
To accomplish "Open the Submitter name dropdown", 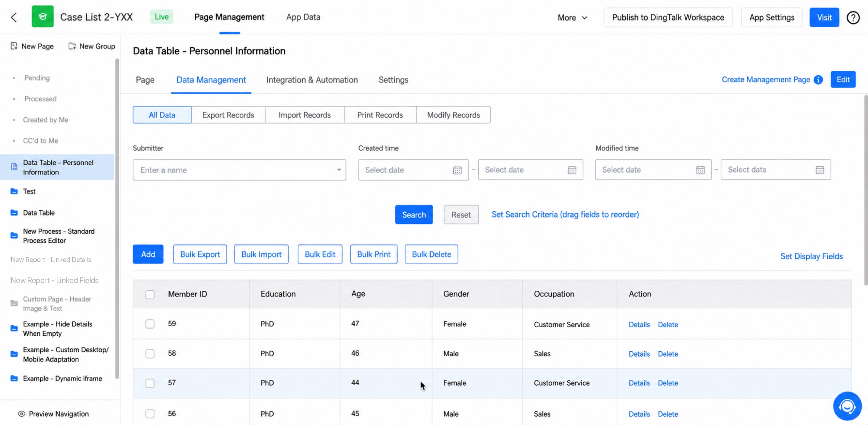I will pyautogui.click(x=239, y=170).
